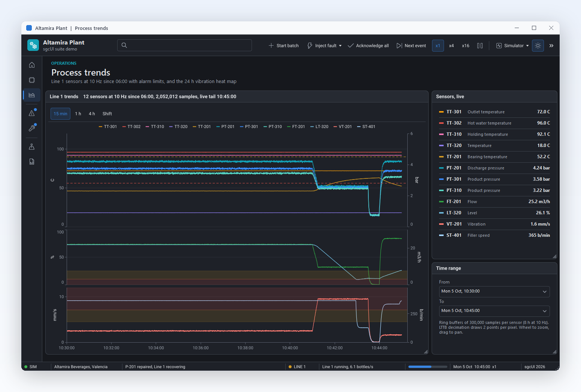Jump to the Next event
The height and width of the screenshot is (392, 581).
coord(411,46)
